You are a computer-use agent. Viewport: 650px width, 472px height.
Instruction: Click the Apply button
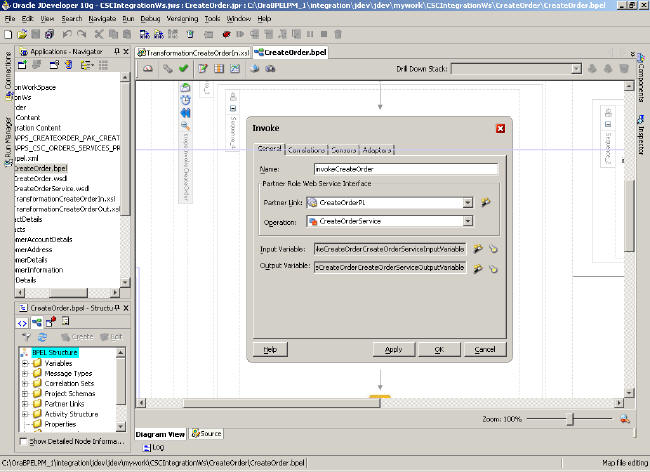point(393,349)
